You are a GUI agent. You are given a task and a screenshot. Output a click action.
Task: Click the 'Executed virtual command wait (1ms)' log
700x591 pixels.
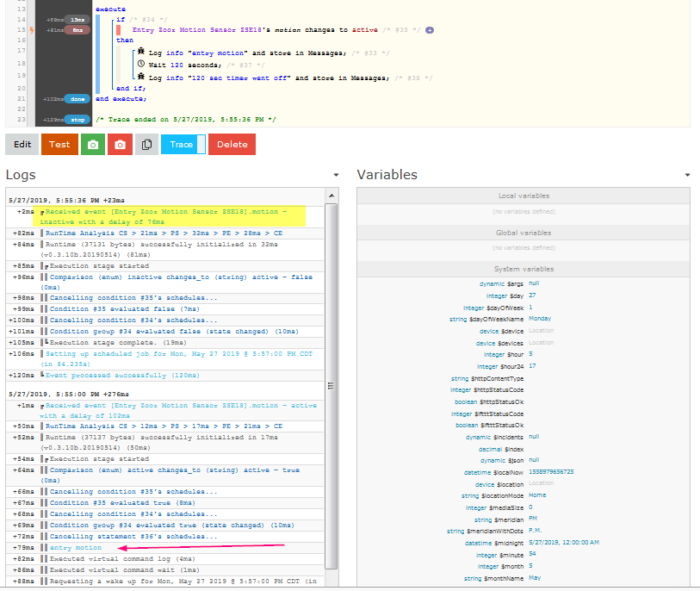click(125, 570)
